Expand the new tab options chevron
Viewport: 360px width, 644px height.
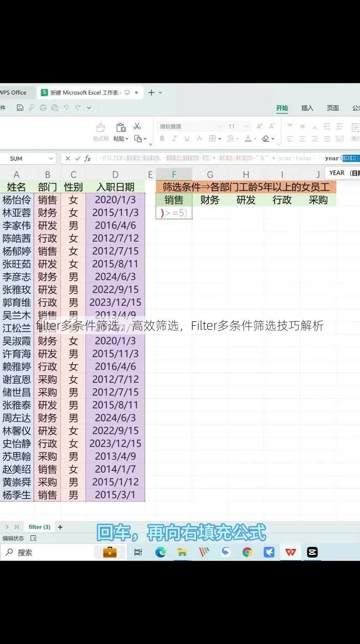pos(160,93)
